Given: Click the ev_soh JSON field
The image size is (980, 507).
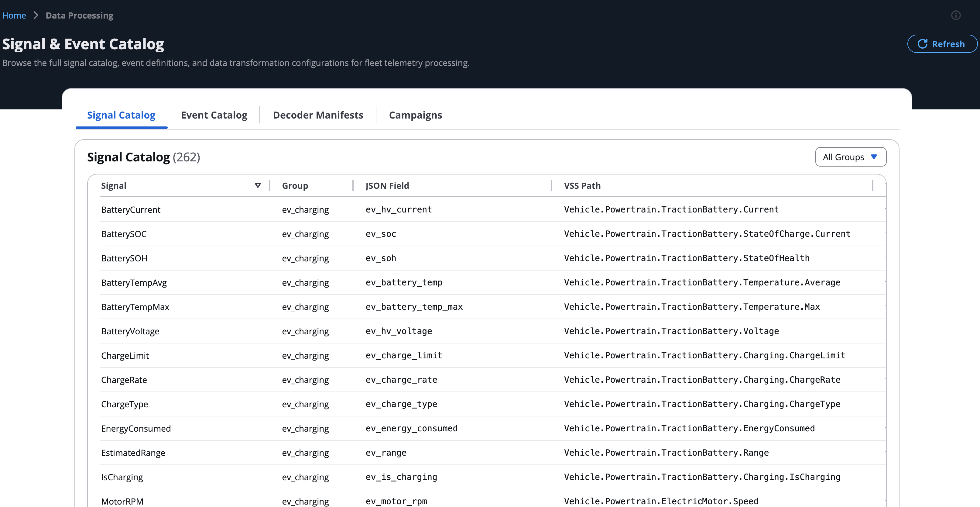Looking at the screenshot, I should click(x=381, y=258).
